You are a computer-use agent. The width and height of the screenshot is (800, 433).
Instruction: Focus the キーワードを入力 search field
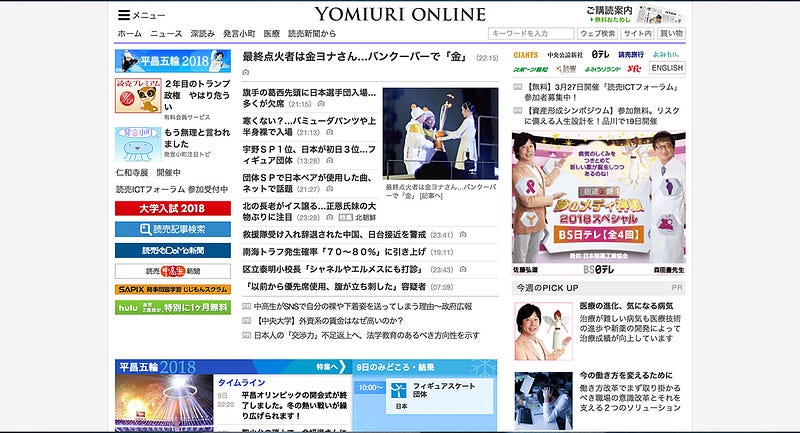click(x=531, y=34)
